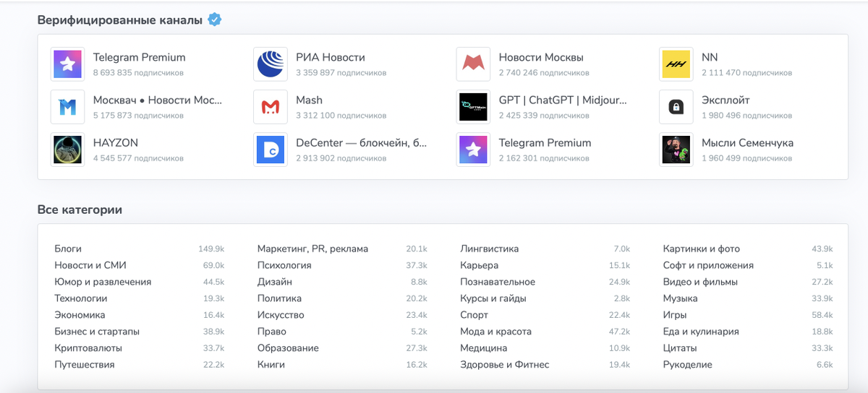This screenshot has height=393, width=868.
Task: Select the Юмор и развлечения category
Action: pyautogui.click(x=103, y=282)
